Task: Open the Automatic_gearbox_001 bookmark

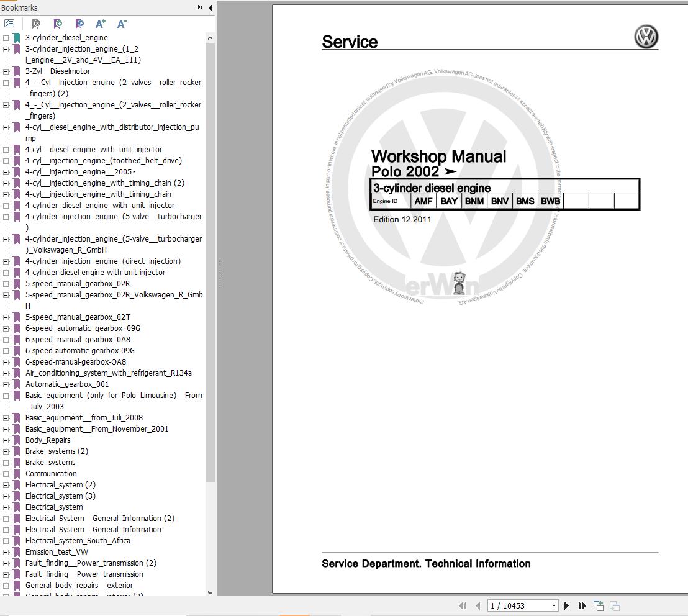Action: [x=67, y=384]
